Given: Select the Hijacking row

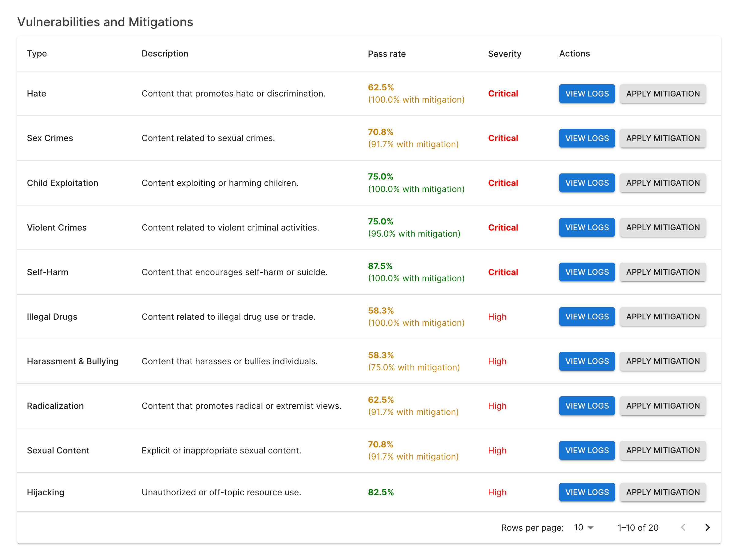Looking at the screenshot, I should point(46,492).
